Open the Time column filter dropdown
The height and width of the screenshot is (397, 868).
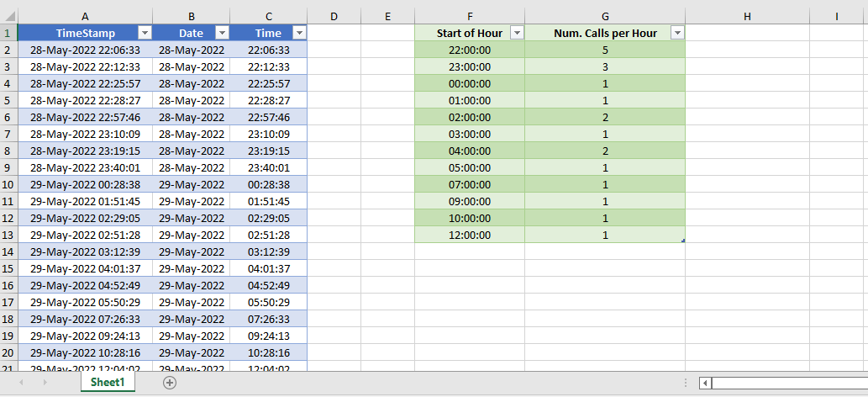[x=299, y=34]
